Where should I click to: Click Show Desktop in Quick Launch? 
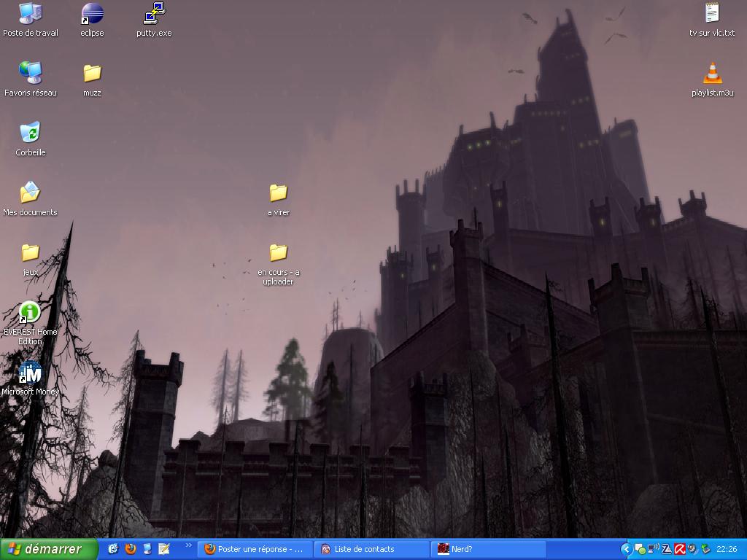147,549
